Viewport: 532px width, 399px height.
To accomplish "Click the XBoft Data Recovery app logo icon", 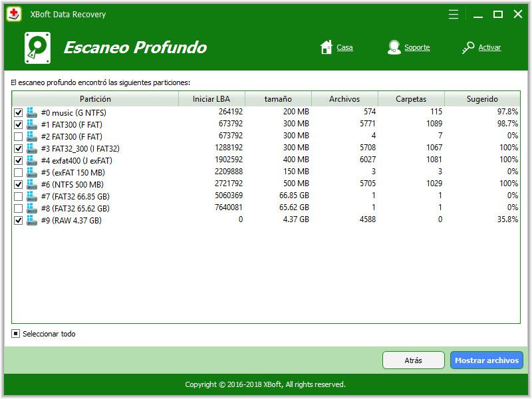I will (x=14, y=14).
